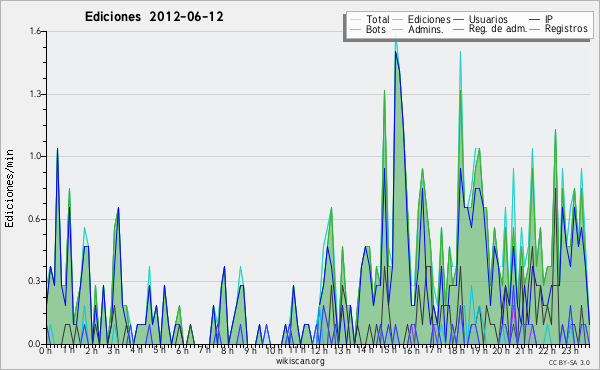Click the '1.0' y-axis value
Screen dimensions: 600x370
(x=35, y=156)
